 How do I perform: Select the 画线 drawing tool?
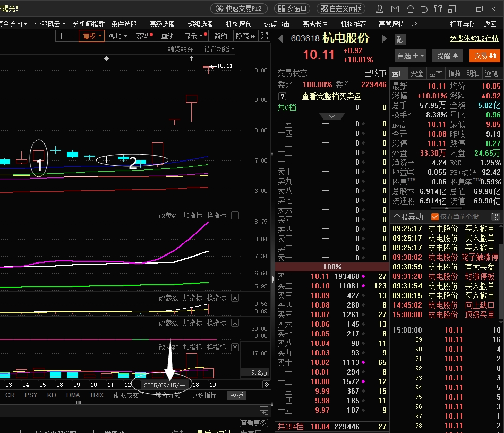pyautogui.click(x=167, y=36)
